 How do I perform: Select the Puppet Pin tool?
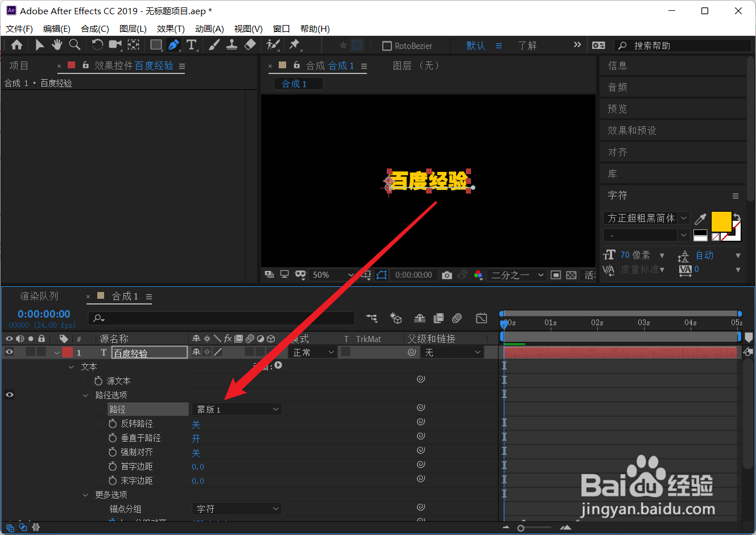(x=295, y=45)
